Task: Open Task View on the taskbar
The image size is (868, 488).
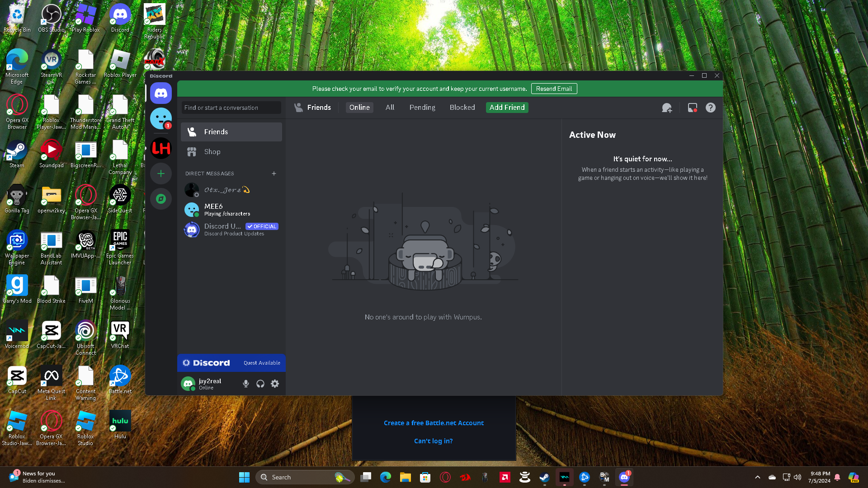Action: coord(366,477)
